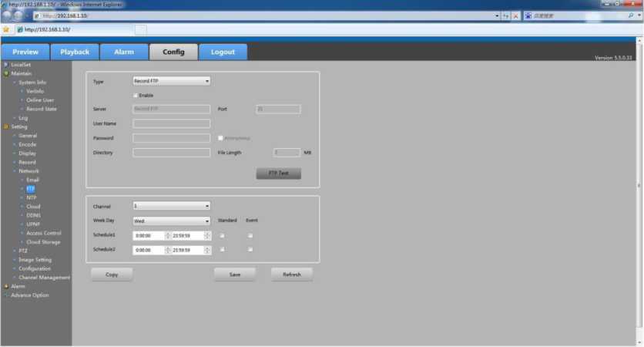The image size is (644, 347).
Task: Click the orange Setting icon in sidebar
Action: tap(6, 126)
